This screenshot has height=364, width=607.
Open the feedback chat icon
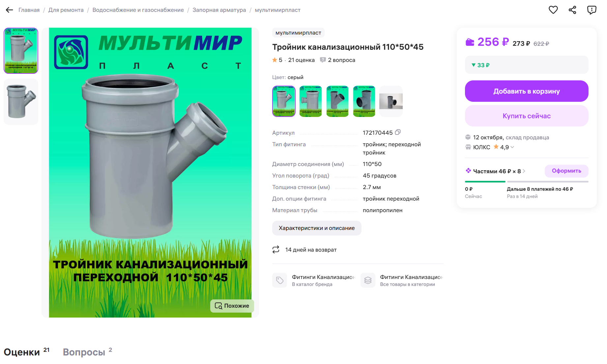click(x=592, y=10)
